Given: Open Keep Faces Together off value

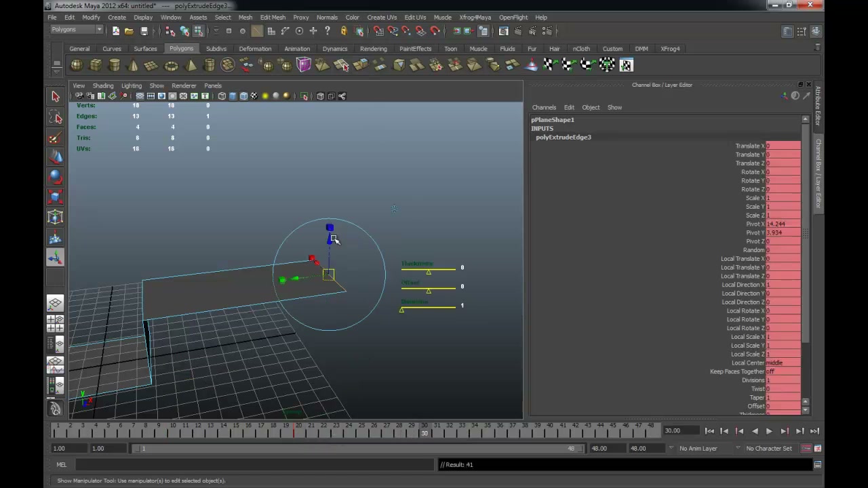Looking at the screenshot, I should (x=783, y=371).
